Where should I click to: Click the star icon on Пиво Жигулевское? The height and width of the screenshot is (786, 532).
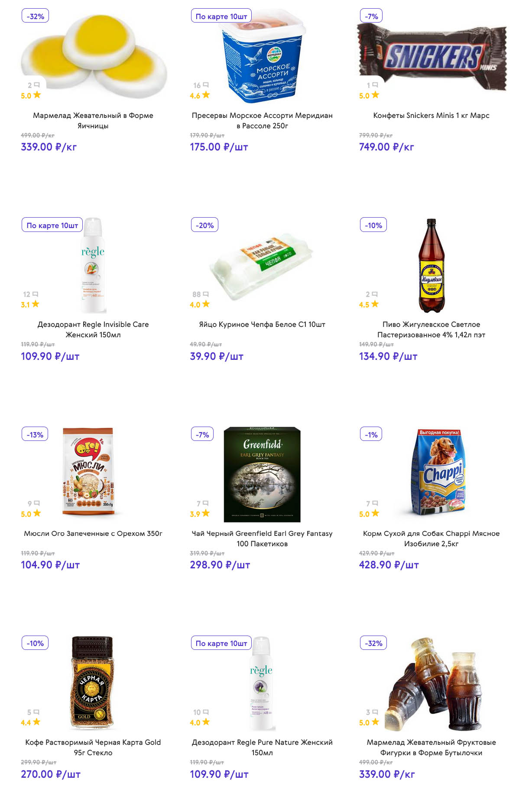point(375,304)
